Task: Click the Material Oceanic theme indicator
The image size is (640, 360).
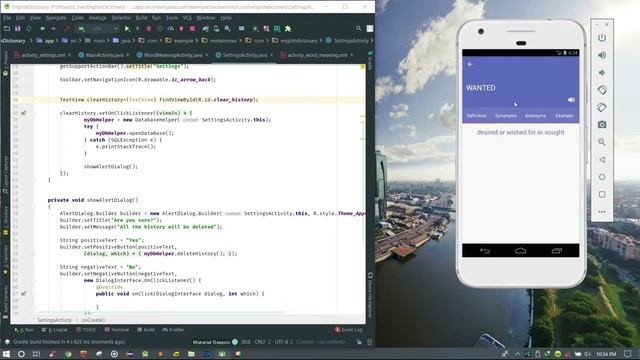Action: tap(215, 342)
